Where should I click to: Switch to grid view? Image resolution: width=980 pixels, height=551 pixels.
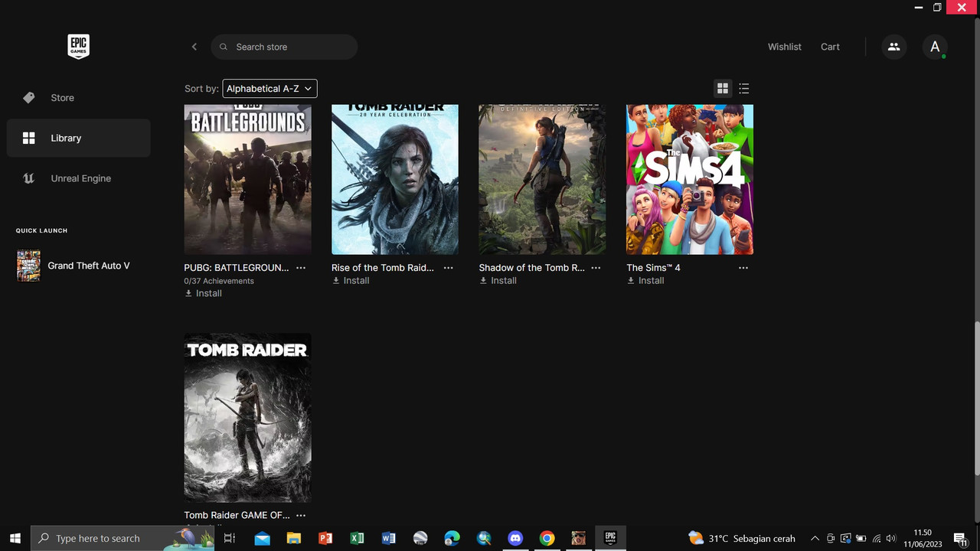(722, 89)
